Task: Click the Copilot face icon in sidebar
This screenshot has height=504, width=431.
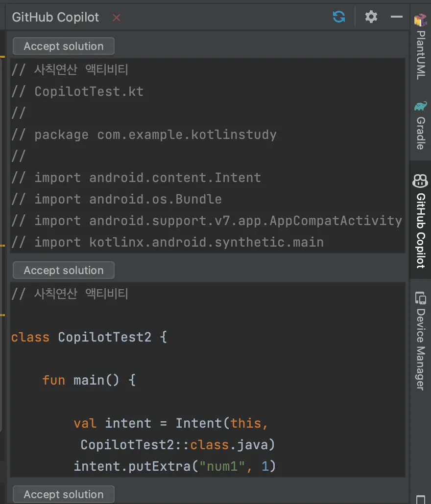Action: click(x=420, y=181)
